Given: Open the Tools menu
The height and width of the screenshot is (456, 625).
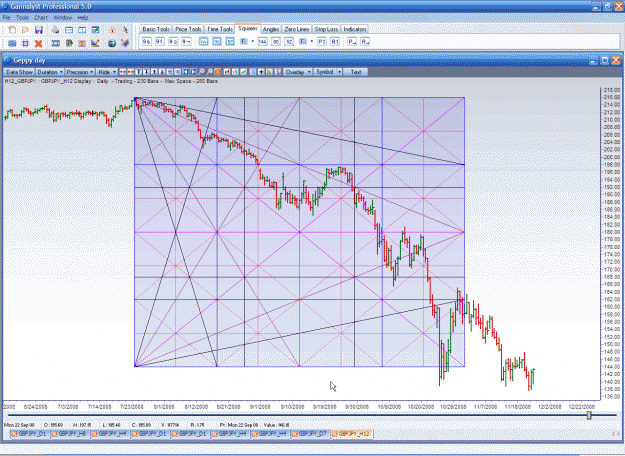Looking at the screenshot, I should tap(22, 18).
